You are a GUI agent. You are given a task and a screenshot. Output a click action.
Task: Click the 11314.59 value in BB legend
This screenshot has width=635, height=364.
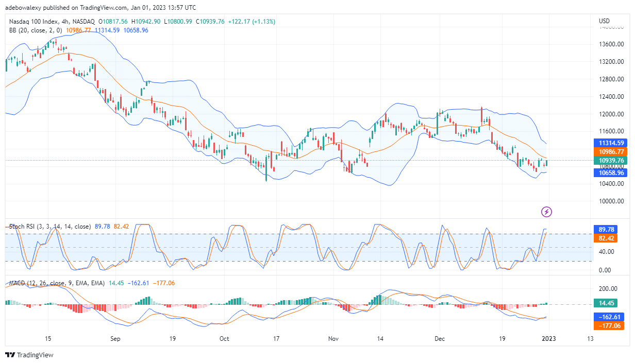[107, 30]
